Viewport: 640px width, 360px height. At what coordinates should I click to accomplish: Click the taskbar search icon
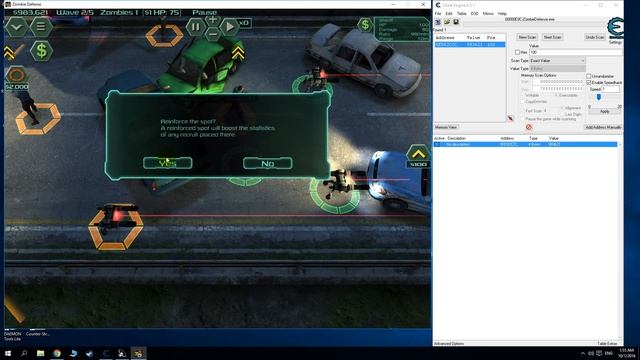pyautogui.click(x=24, y=353)
